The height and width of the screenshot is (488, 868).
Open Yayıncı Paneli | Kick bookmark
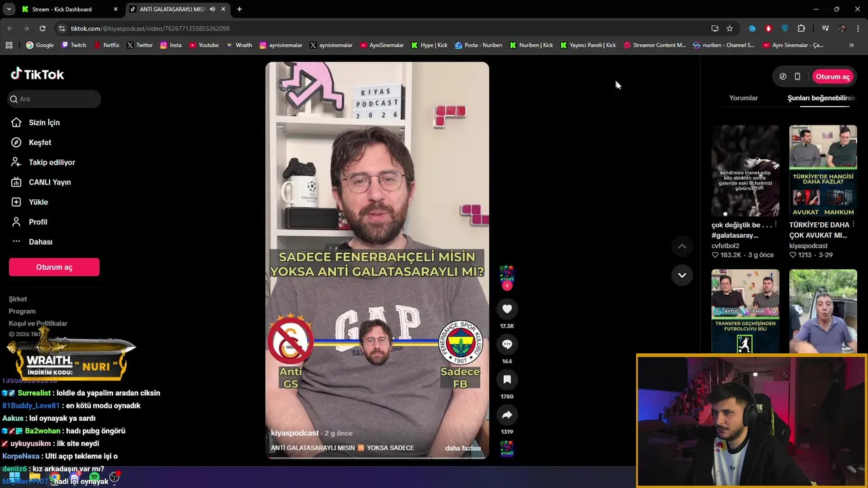588,45
